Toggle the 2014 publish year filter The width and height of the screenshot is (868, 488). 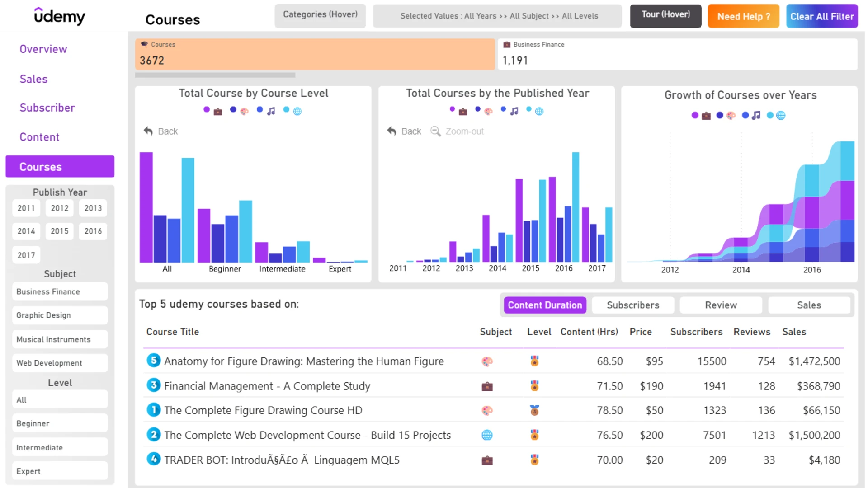tap(26, 231)
